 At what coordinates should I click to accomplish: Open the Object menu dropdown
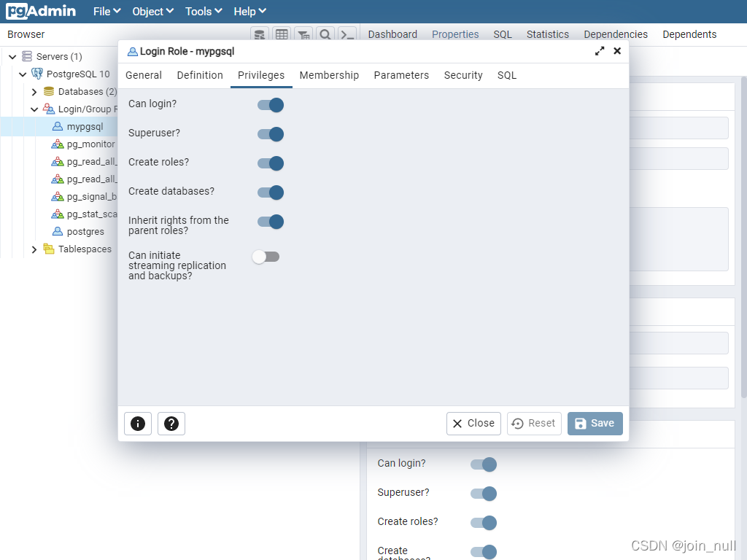(x=153, y=12)
